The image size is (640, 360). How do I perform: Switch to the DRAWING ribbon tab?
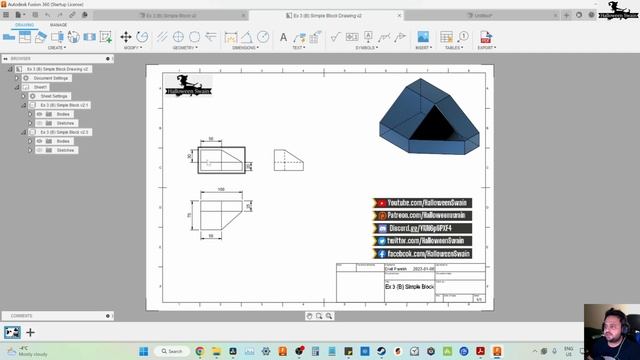click(x=24, y=25)
